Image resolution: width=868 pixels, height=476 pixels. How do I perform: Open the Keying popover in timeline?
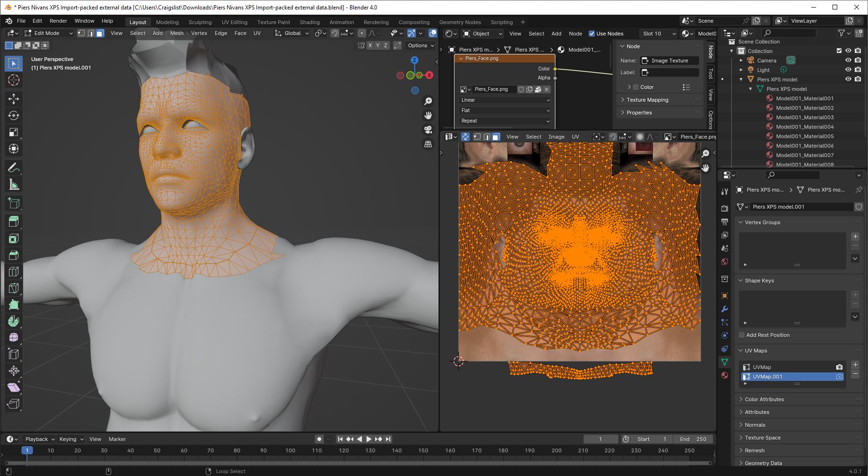(x=71, y=439)
